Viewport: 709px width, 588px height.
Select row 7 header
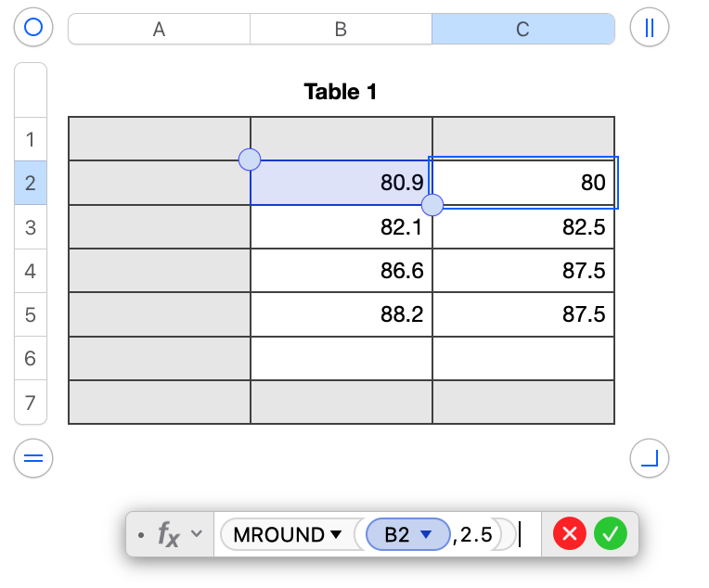pyautogui.click(x=31, y=403)
